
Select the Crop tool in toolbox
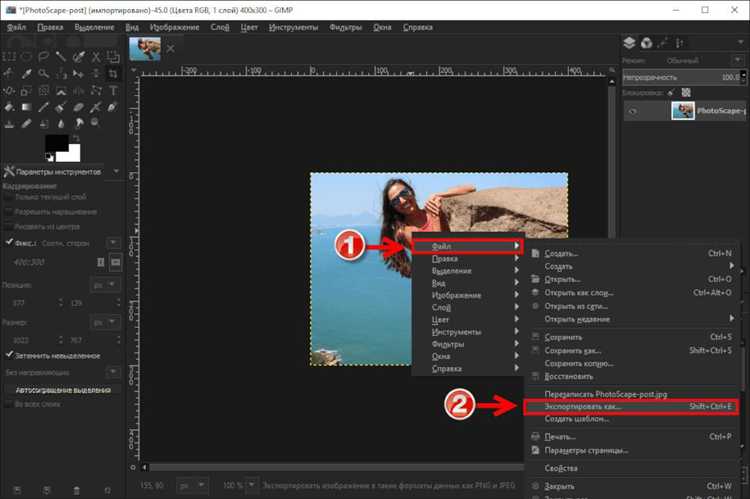click(114, 73)
